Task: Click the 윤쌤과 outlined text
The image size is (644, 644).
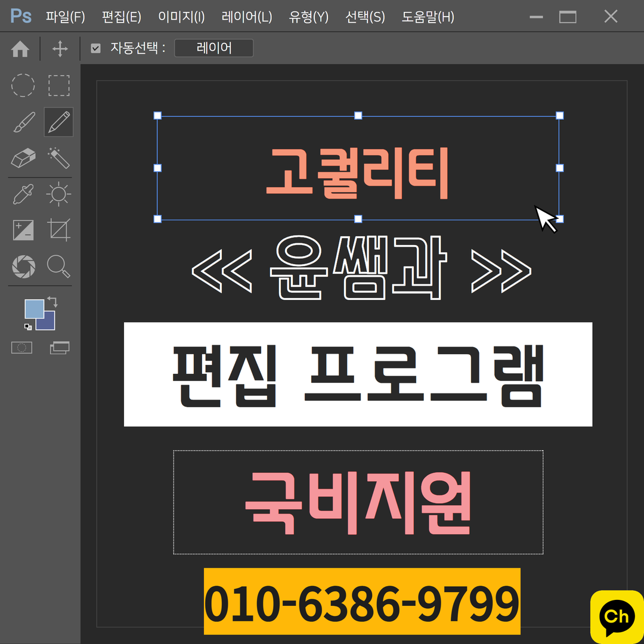Action: coord(358,267)
